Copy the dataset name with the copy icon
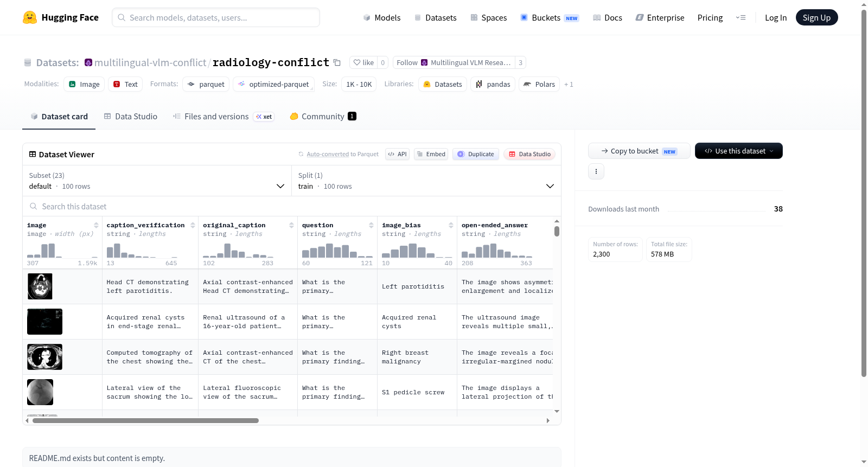Viewport: 868px width, 467px height. coord(337,62)
